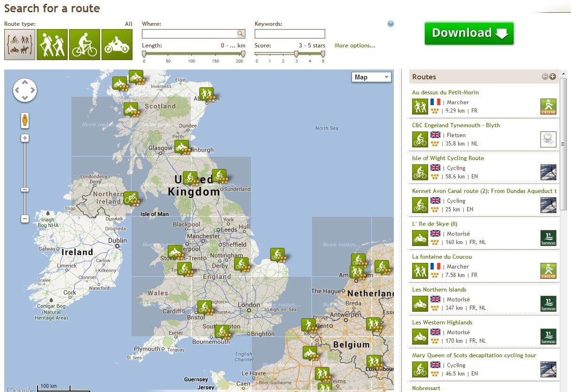Click cycling marker in Northern Ireland
This screenshot has width=571, height=392.
[131, 199]
